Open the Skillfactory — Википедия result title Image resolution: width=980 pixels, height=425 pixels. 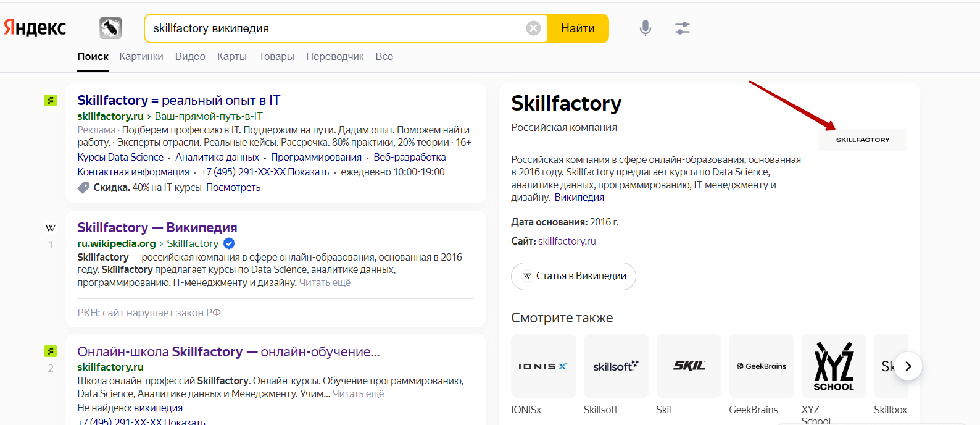(x=157, y=227)
